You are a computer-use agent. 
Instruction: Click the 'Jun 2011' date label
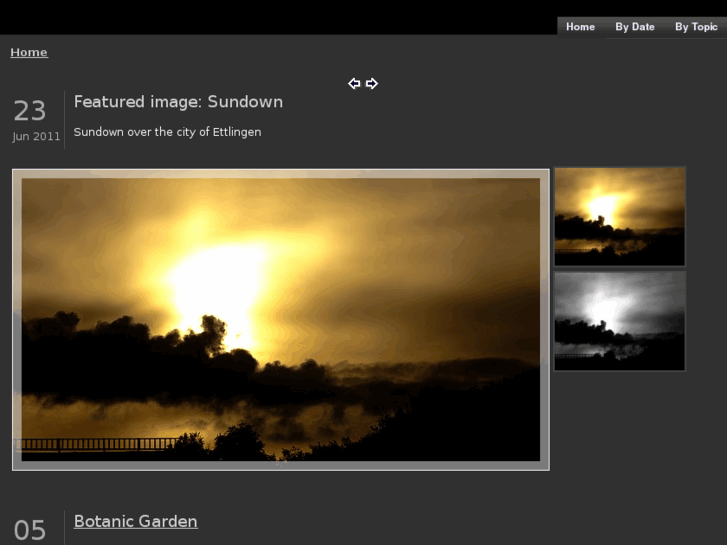(36, 137)
